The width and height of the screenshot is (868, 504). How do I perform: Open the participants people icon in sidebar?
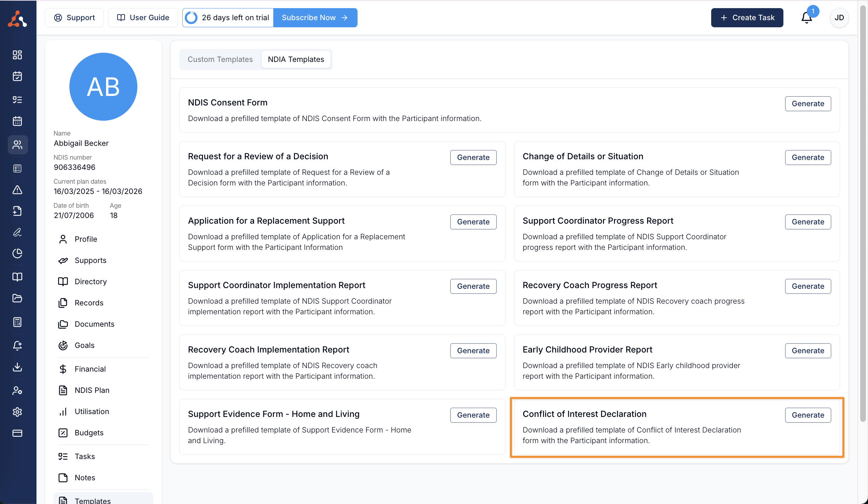coord(17,145)
